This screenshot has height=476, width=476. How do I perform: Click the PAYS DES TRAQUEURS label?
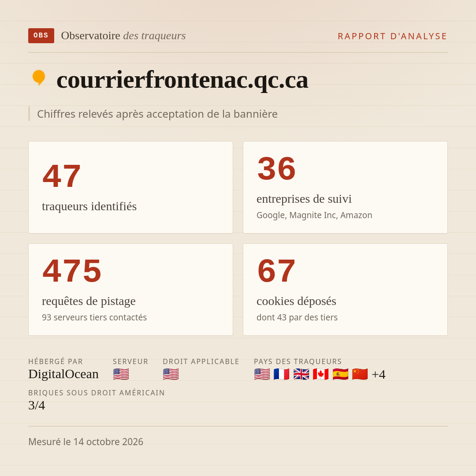point(298,361)
